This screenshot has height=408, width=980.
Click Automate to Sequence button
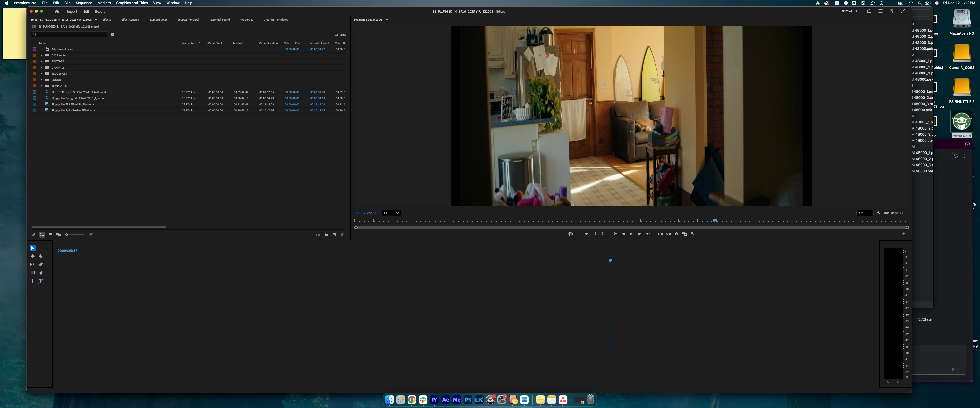[318, 235]
